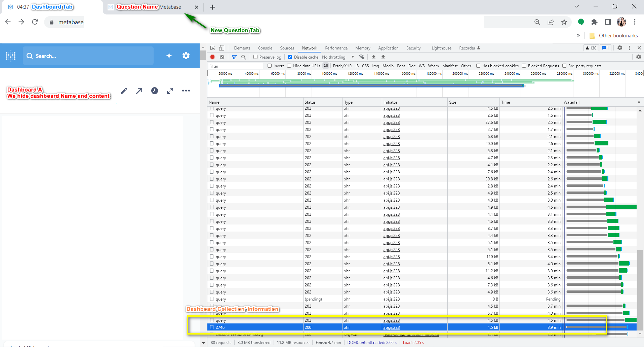
Task: Click the Waterfall column sort arrow
Action: coord(639,102)
